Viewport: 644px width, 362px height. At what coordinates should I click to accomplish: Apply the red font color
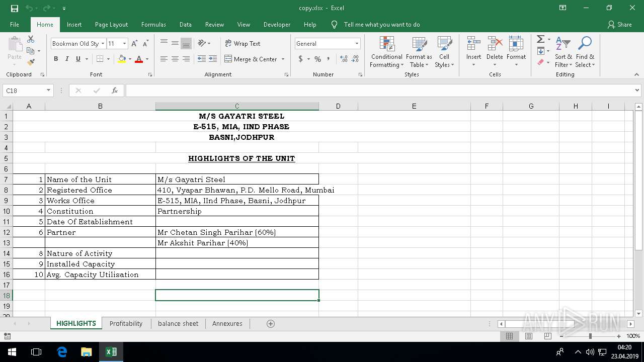(x=139, y=59)
